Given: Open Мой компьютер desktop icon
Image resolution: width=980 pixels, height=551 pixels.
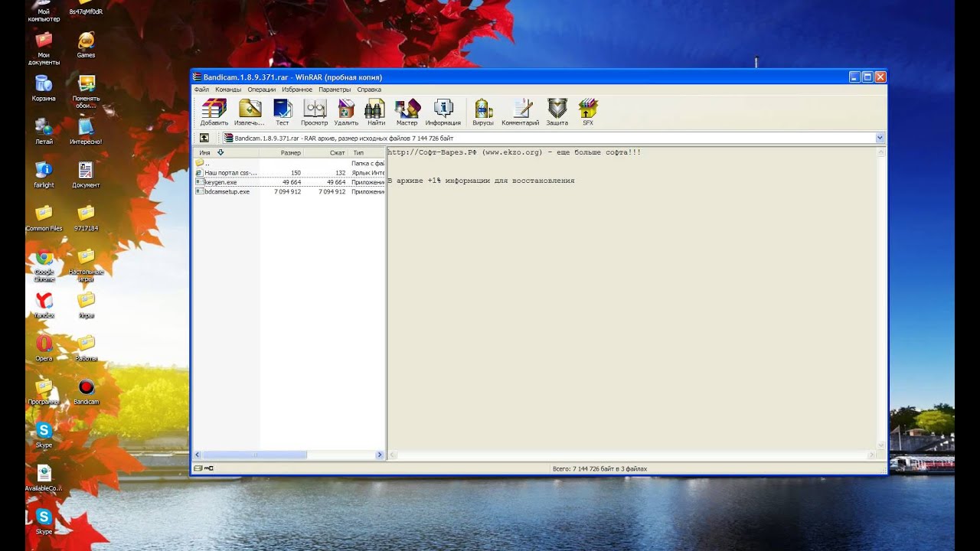Looking at the screenshot, I should (x=44, y=11).
